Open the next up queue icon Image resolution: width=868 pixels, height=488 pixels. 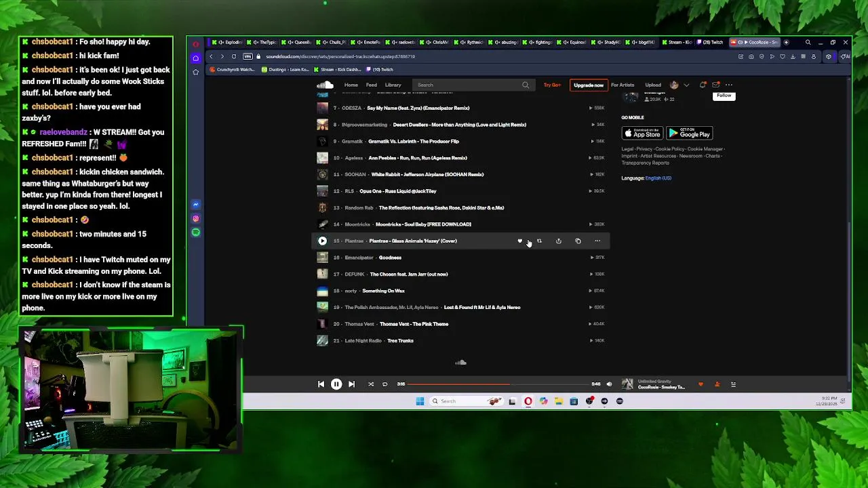pos(733,384)
